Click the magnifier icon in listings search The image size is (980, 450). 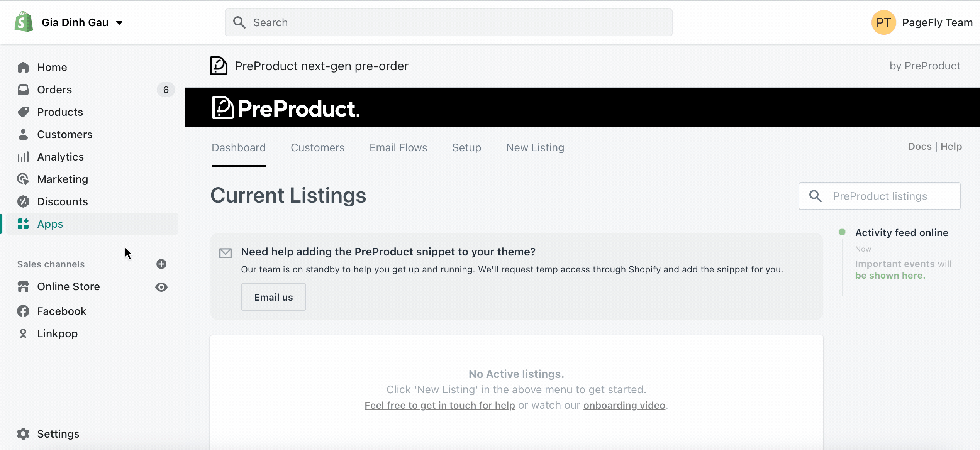[x=816, y=196]
